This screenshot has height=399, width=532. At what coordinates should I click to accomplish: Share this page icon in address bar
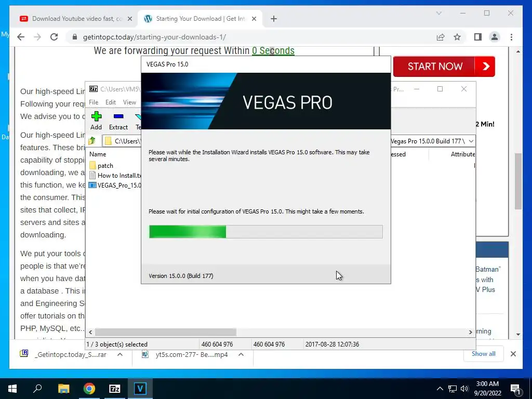(441, 37)
